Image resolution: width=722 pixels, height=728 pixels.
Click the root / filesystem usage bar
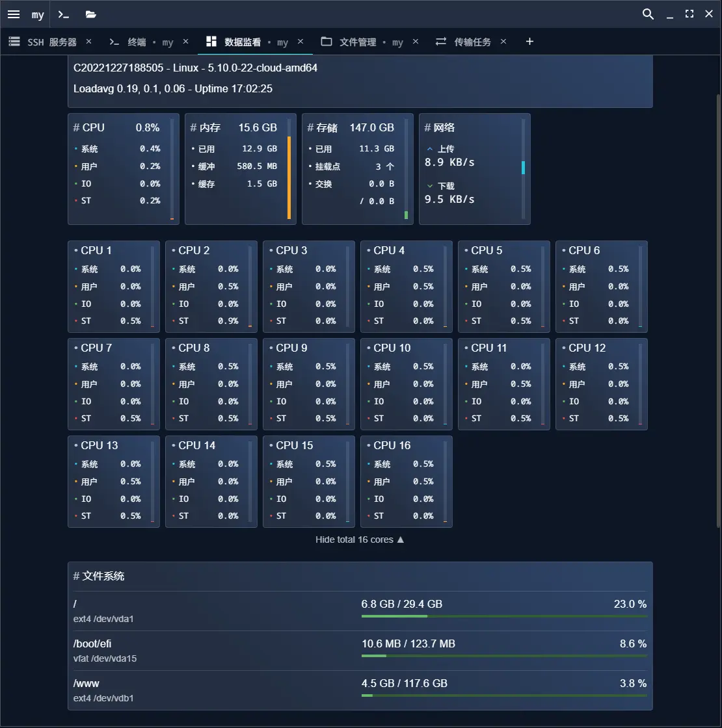[x=504, y=616]
